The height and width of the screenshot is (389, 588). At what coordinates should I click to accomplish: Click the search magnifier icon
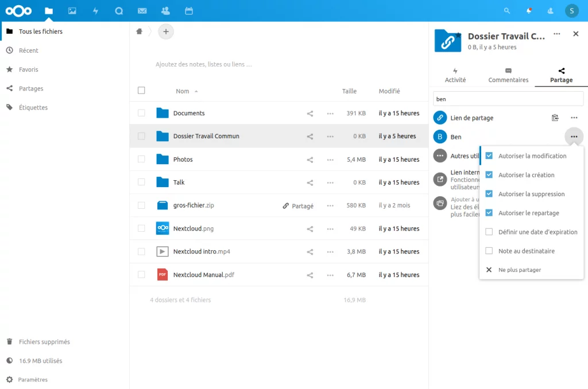[x=507, y=11]
